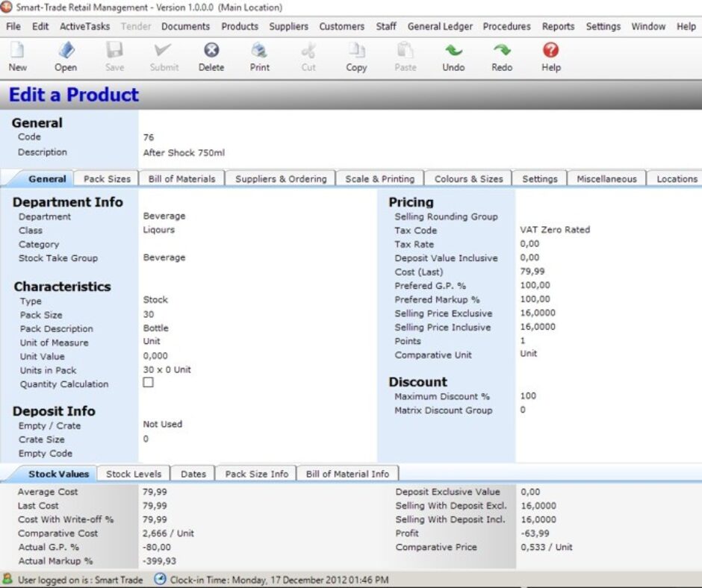This screenshot has width=702, height=588.
Task: Open the Reports menu
Action: [558, 26]
